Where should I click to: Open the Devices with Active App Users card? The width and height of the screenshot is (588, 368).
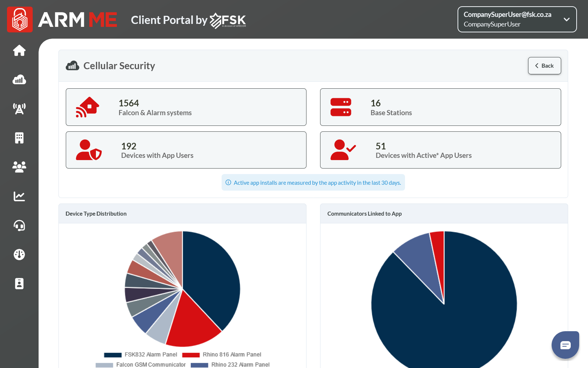click(x=440, y=150)
